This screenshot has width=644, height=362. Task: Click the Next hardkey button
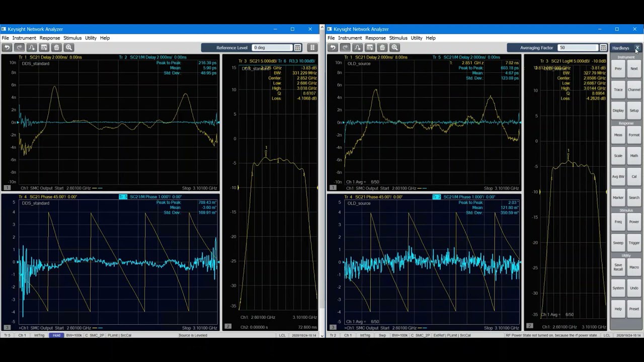pyautogui.click(x=634, y=68)
